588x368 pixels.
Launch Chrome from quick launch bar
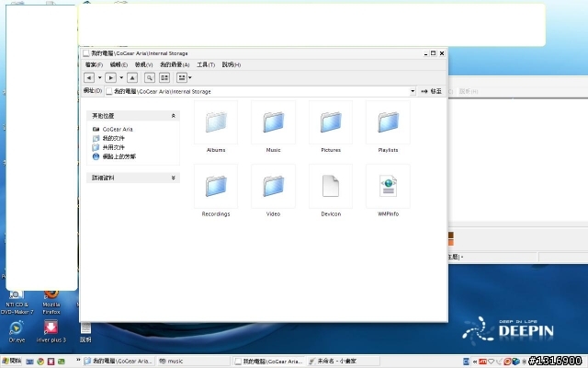click(x=40, y=362)
